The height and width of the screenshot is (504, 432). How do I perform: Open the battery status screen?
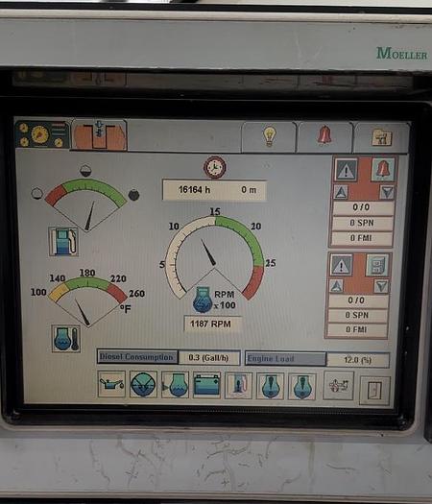(x=206, y=385)
